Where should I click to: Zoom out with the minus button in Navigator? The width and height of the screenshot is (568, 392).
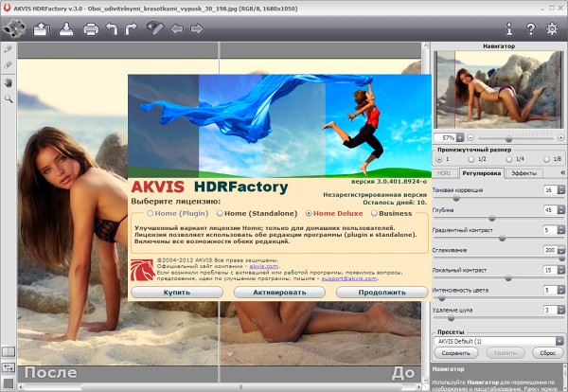click(470, 137)
